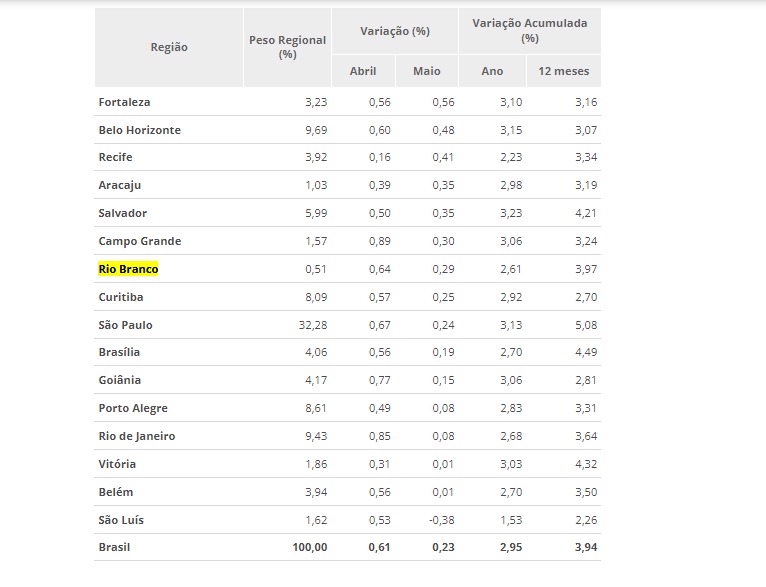Click the Variação Acumulada (%) header
Image resolution: width=766 pixels, height=587 pixels.
tap(529, 30)
